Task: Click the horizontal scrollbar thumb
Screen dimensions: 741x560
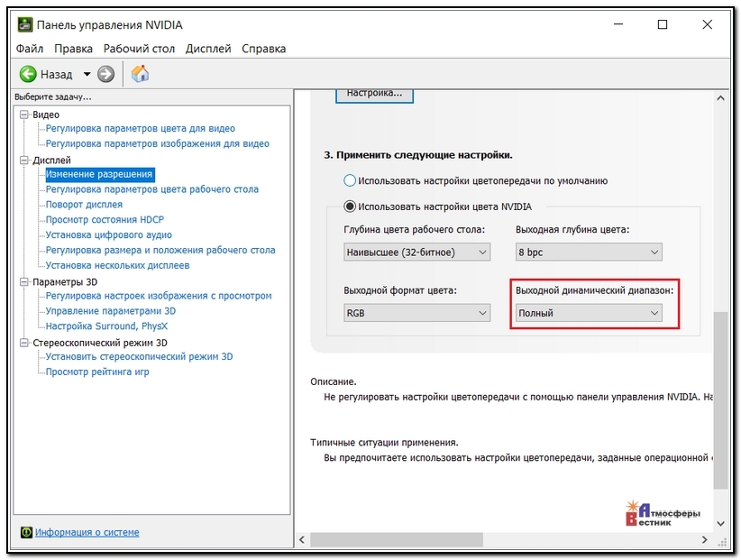Action: click(397, 539)
